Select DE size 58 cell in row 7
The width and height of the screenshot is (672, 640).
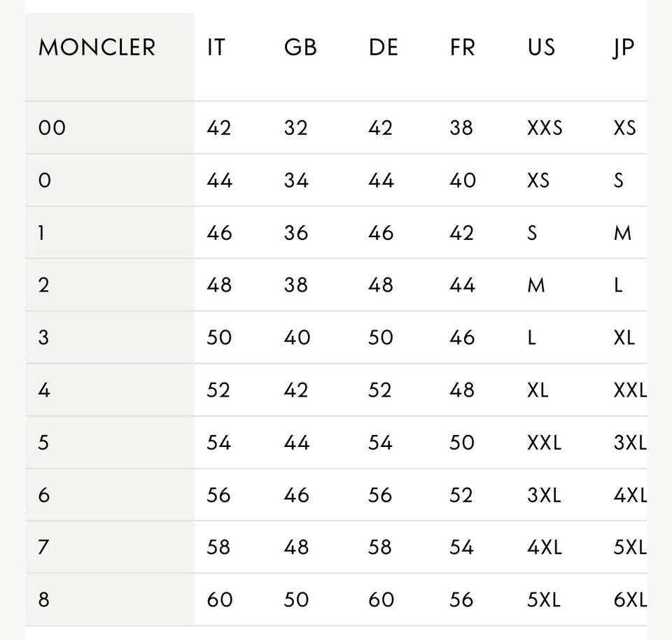tap(380, 547)
